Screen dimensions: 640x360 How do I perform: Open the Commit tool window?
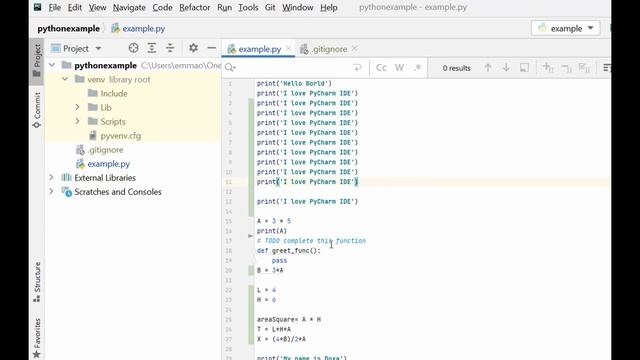[x=37, y=110]
